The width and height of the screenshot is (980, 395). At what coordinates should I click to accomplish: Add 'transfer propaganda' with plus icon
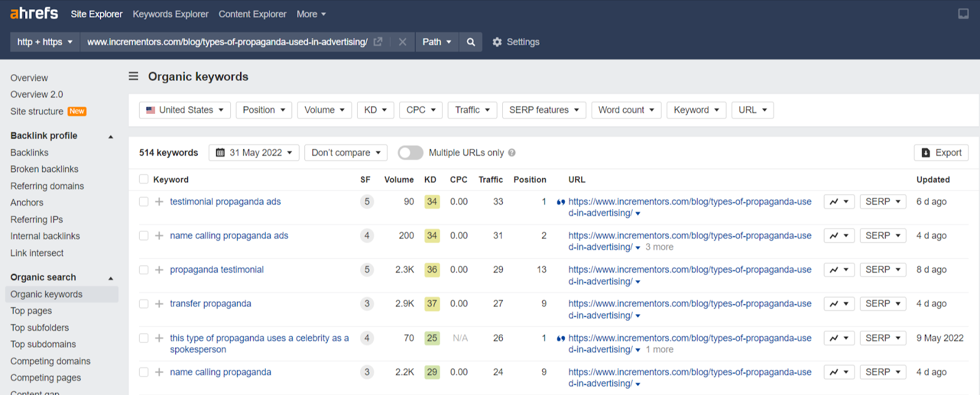tap(159, 304)
